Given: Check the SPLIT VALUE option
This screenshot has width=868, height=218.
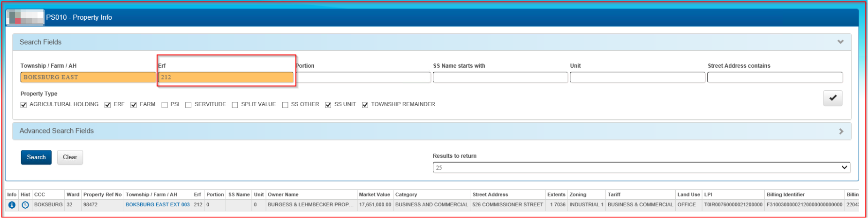Looking at the screenshot, I should click(x=235, y=105).
